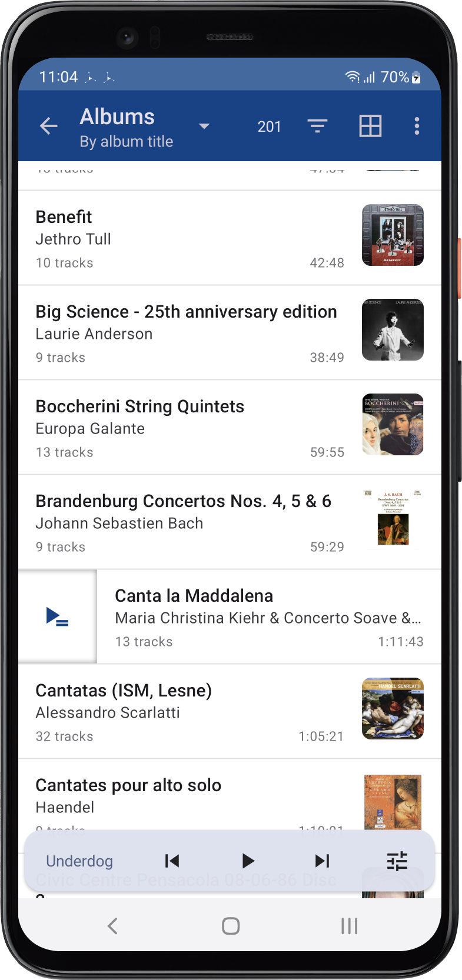Open the three-dot overflow menu
Viewport: 462px width, 980px height.
pyautogui.click(x=417, y=126)
